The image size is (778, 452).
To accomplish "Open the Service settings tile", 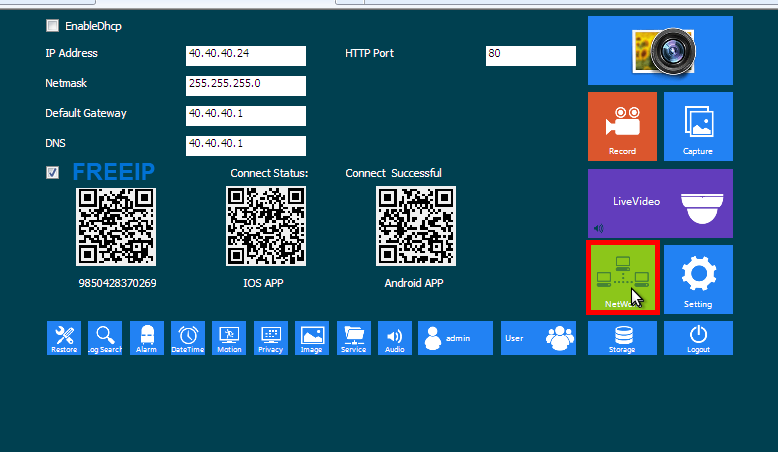I will [x=354, y=338].
